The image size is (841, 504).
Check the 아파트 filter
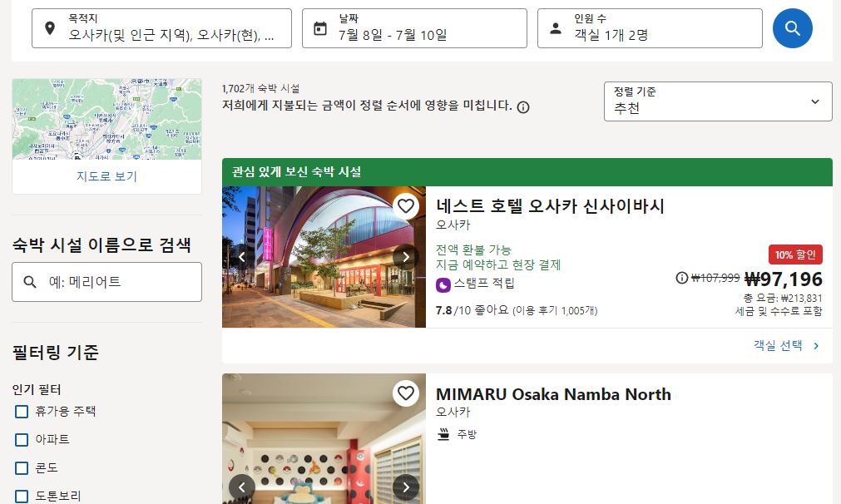(x=22, y=440)
